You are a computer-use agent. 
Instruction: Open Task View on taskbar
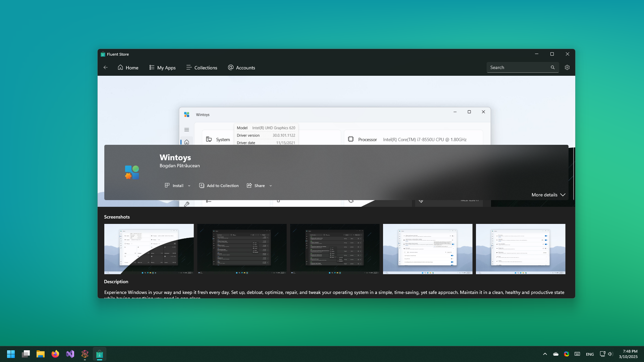point(26,354)
